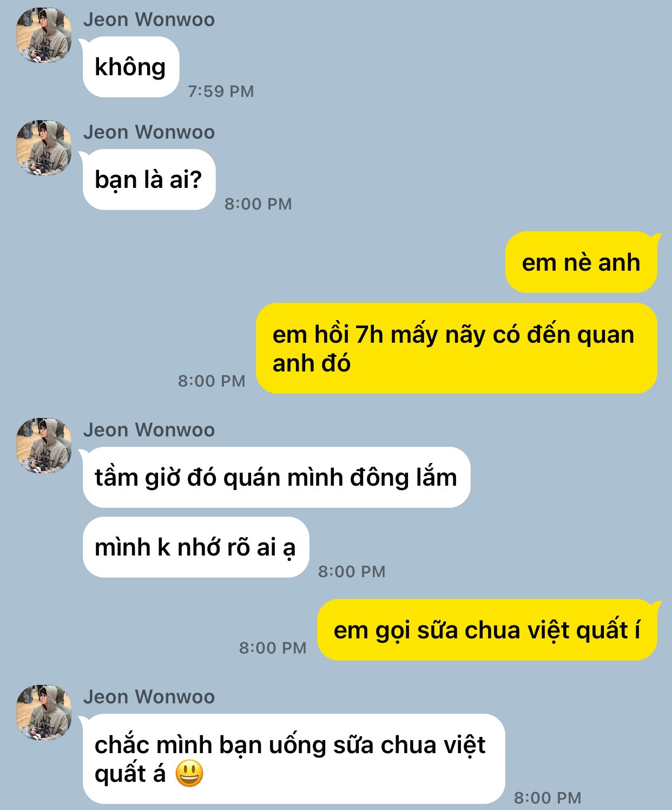The height and width of the screenshot is (810, 672).
Task: Tap Jeon Wonwoo name above final message
Action: tap(149, 697)
